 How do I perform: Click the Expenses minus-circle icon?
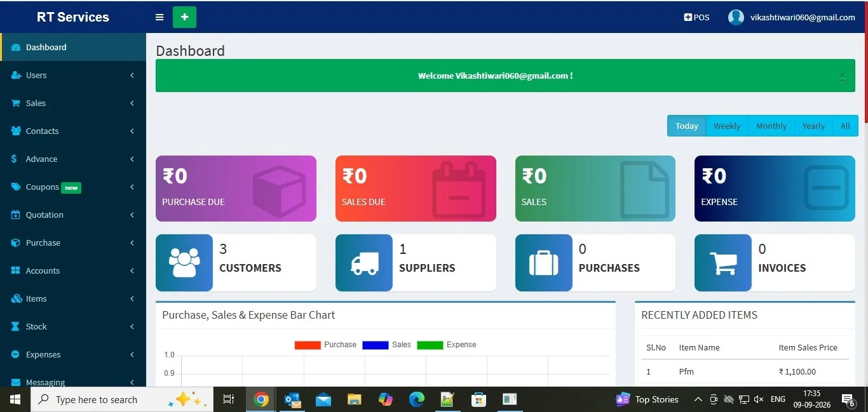click(x=16, y=355)
